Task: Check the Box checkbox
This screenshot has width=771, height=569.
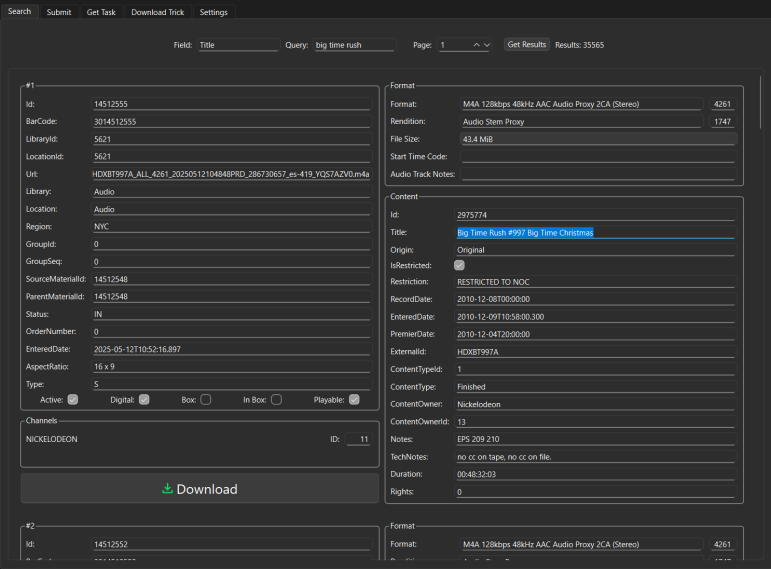Action: click(206, 399)
